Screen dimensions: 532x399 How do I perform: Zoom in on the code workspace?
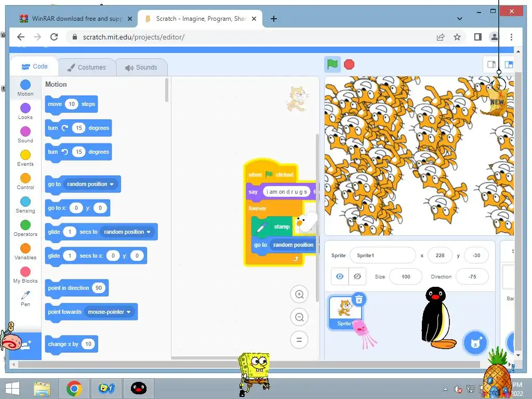299,294
